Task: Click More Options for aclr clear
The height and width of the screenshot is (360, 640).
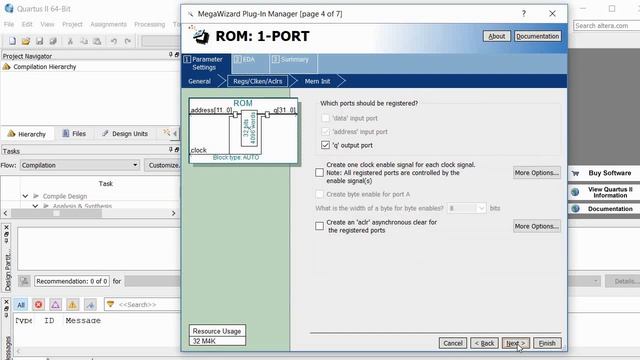Action: (x=536, y=226)
